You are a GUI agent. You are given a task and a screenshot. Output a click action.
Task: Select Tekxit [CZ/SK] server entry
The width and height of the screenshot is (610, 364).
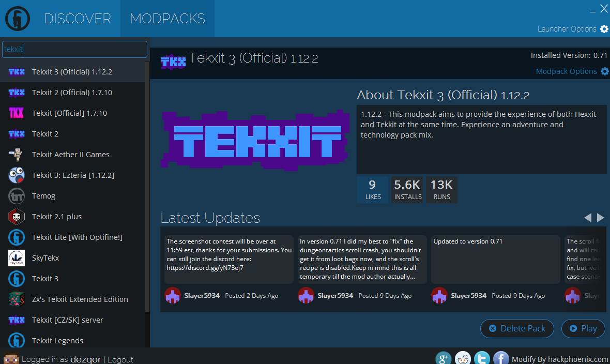pyautogui.click(x=72, y=320)
